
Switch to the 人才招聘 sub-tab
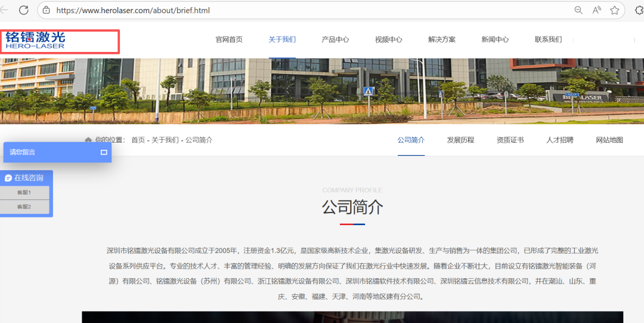pyautogui.click(x=560, y=140)
